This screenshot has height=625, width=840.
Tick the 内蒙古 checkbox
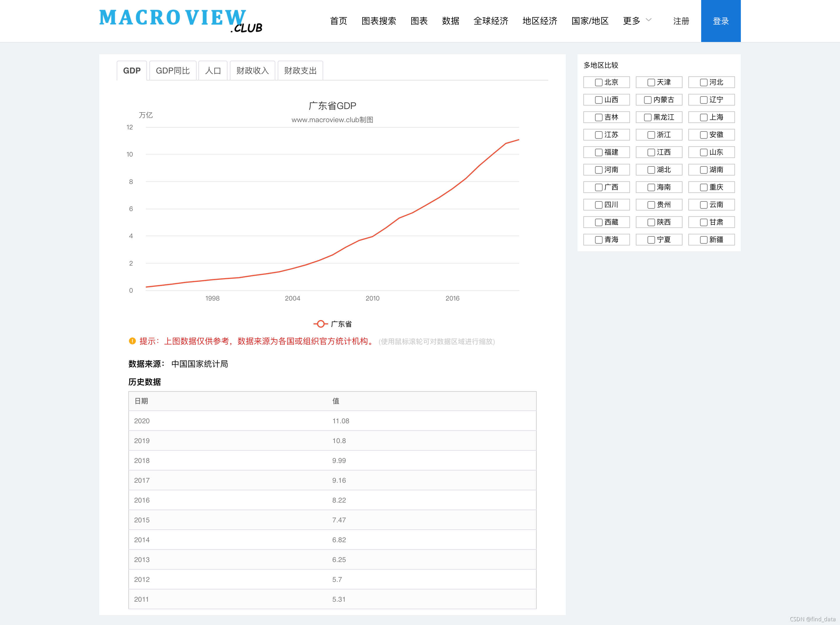click(x=648, y=100)
